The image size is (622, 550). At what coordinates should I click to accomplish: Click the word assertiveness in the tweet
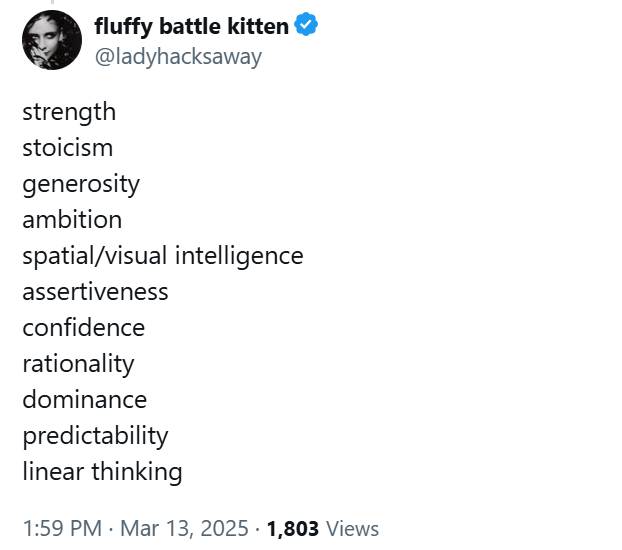(96, 292)
